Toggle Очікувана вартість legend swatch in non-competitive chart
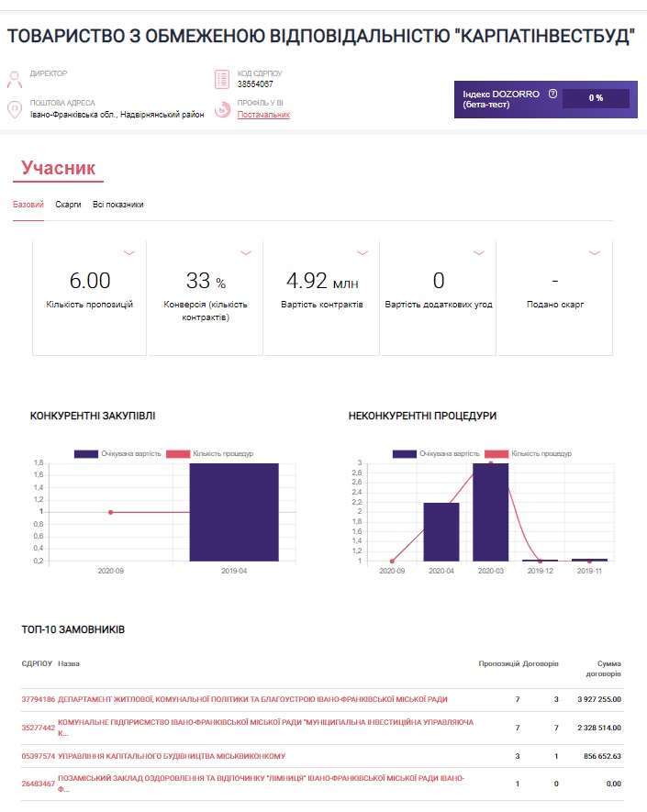Viewport: 647px width, 812px height. pyautogui.click(x=405, y=453)
